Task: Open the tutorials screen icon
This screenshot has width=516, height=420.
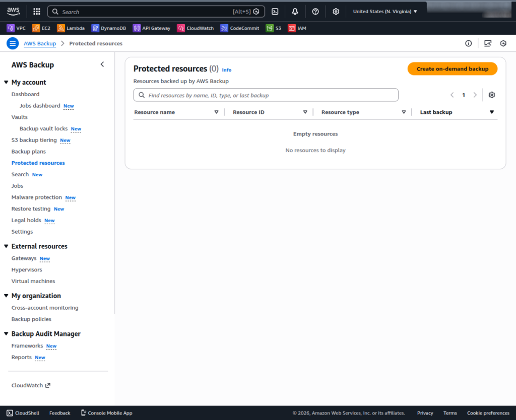Action: (x=488, y=43)
